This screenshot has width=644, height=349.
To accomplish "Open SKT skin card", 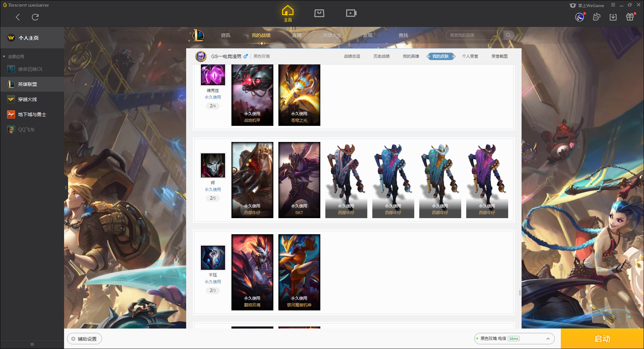I will pos(299,180).
